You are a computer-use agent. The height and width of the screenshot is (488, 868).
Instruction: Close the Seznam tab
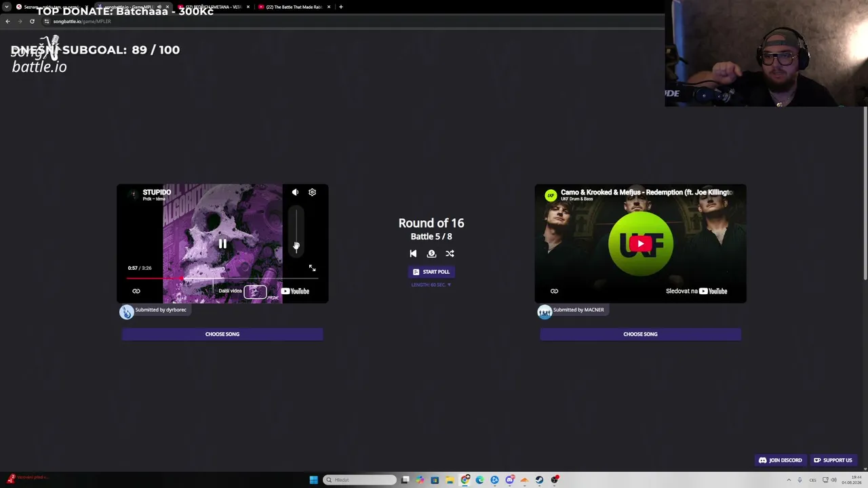[87, 7]
